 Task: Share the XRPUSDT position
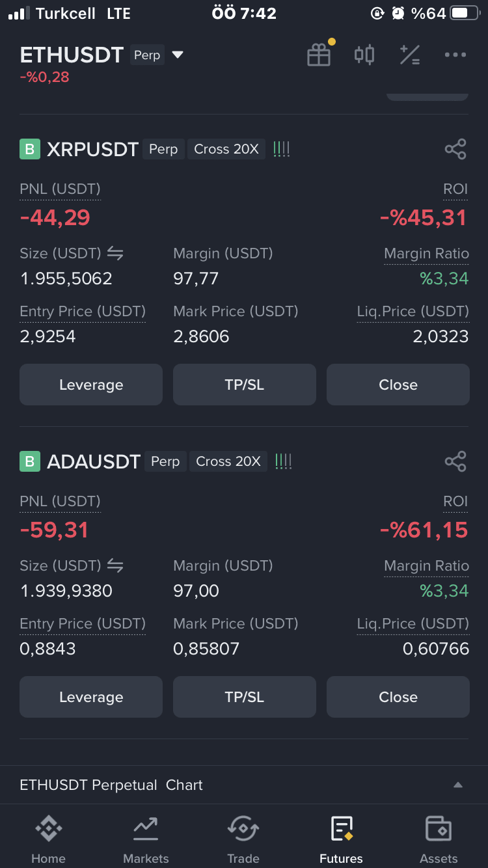tap(455, 149)
